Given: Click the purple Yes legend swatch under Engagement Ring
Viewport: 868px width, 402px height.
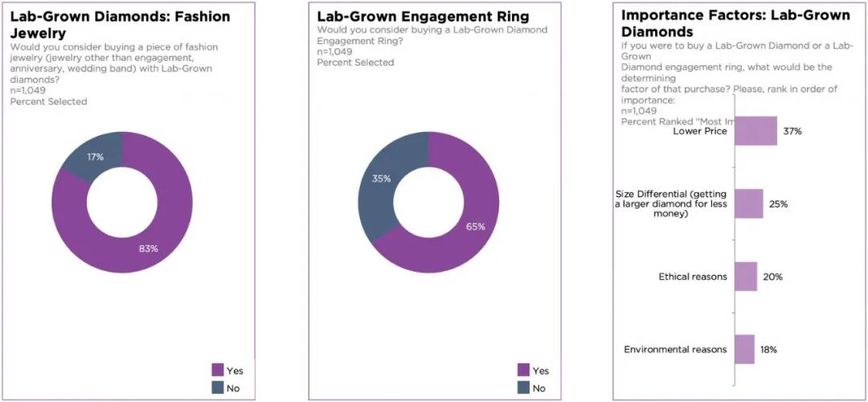Looking at the screenshot, I should tap(523, 370).
